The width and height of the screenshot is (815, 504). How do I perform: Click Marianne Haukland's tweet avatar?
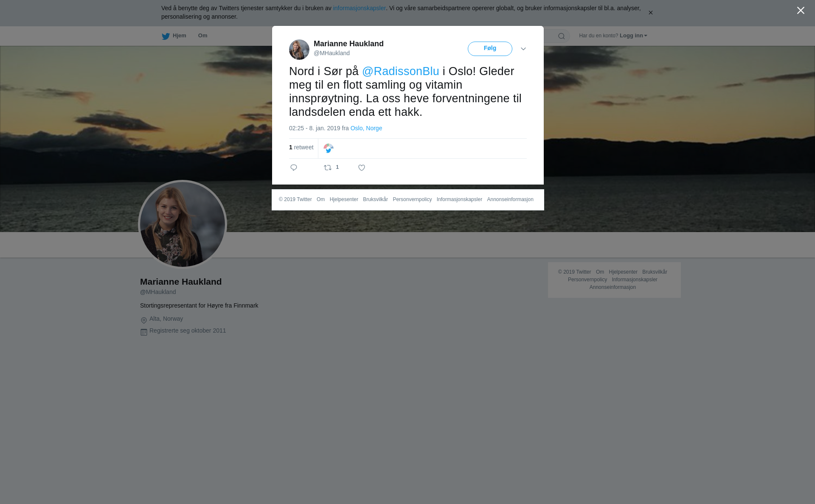[x=299, y=50]
